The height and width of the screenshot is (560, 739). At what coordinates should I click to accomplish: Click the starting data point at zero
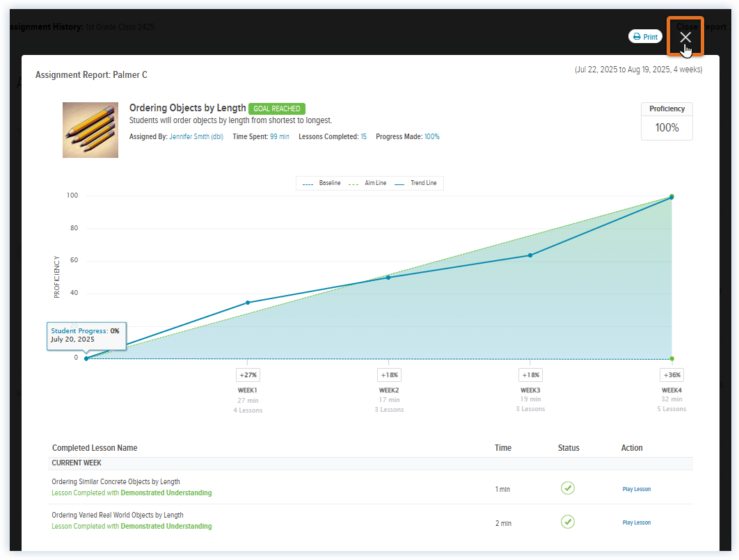click(86, 358)
